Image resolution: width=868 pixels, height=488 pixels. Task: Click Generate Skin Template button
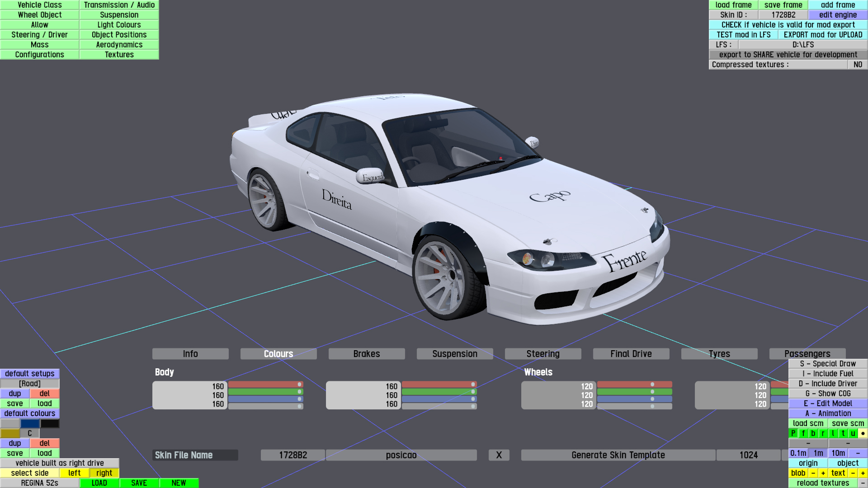(618, 455)
